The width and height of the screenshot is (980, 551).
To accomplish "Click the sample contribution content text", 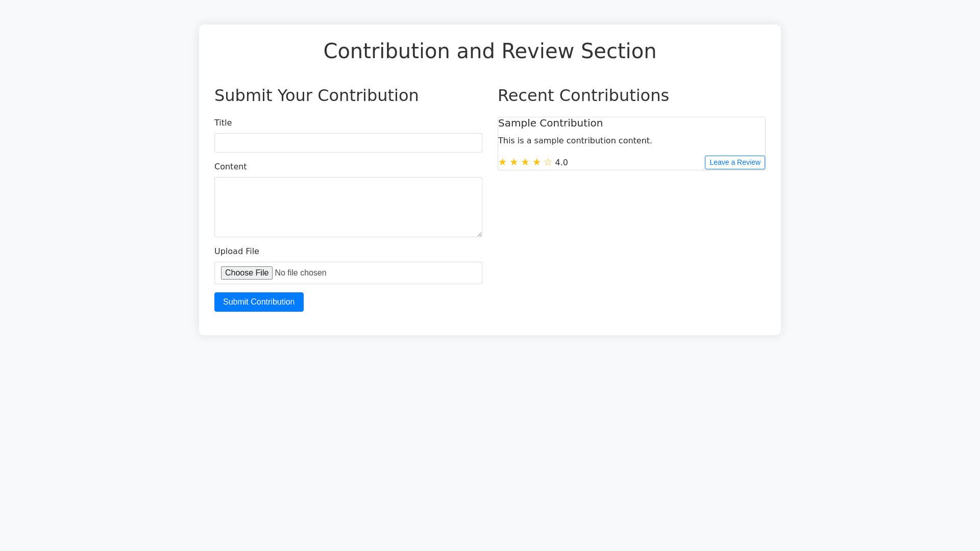I will click(x=575, y=141).
